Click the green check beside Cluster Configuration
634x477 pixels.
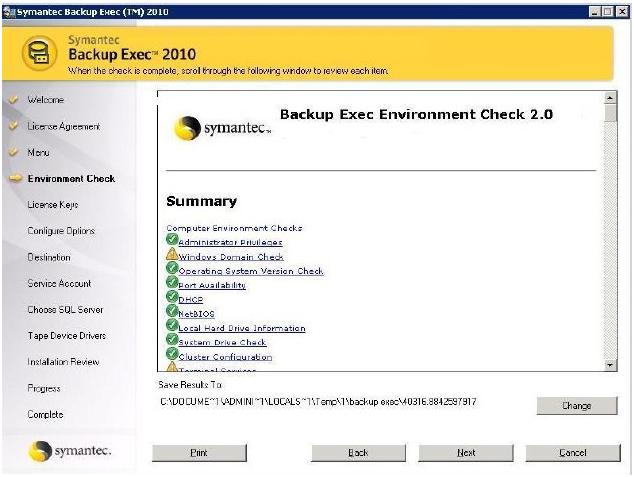(172, 354)
